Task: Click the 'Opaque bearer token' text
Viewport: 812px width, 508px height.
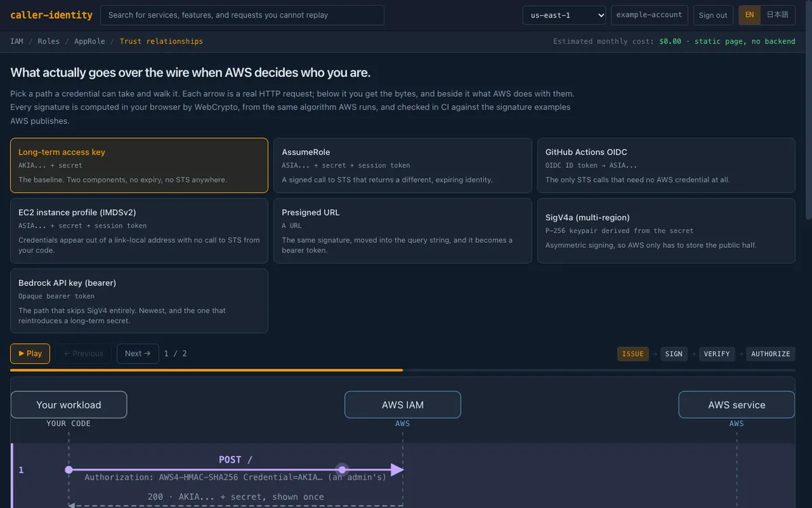Action: pos(56,296)
